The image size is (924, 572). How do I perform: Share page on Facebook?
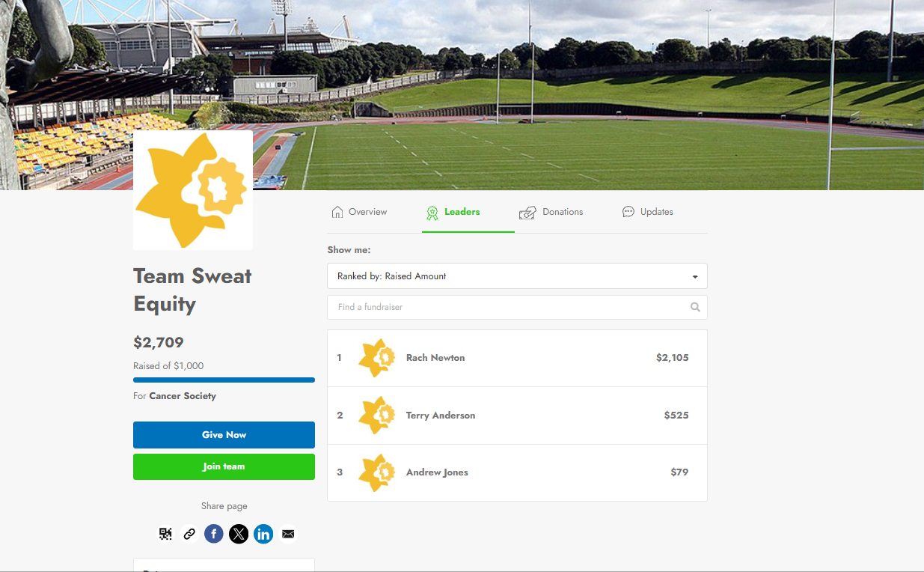point(214,534)
